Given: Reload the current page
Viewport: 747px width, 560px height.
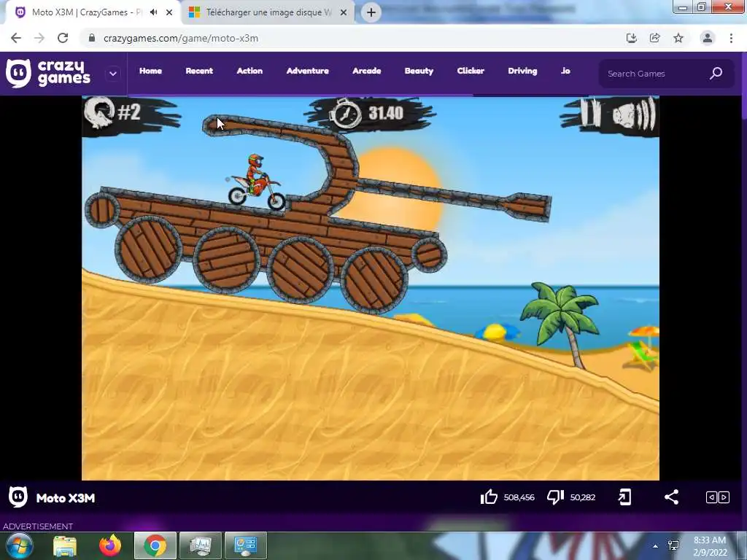Looking at the screenshot, I should [63, 38].
